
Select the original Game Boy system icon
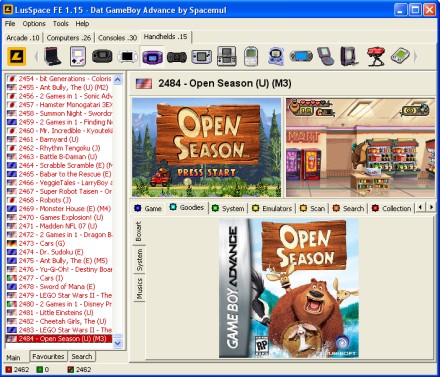[78, 56]
